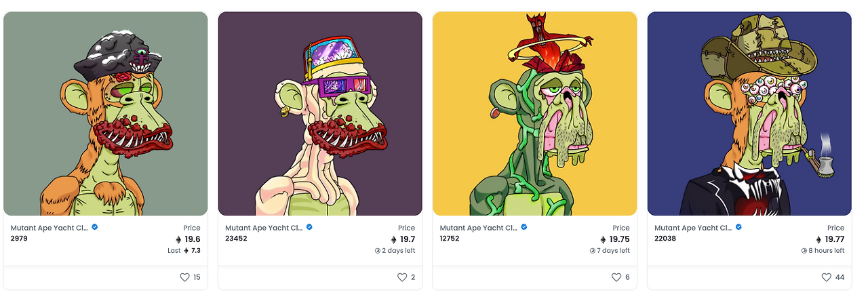Open the ape artwork with the yellow background
The image size is (868, 305).
(x=535, y=113)
